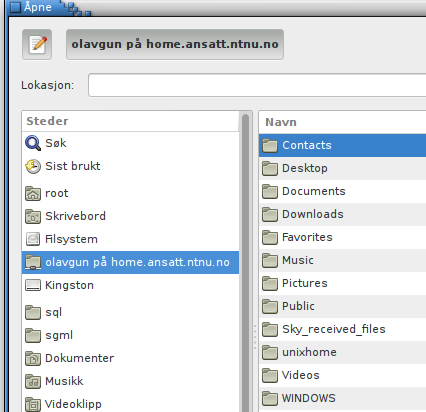Image resolution: width=426 pixels, height=412 pixels.
Task: Open the root home folder icon
Action: coord(33,193)
